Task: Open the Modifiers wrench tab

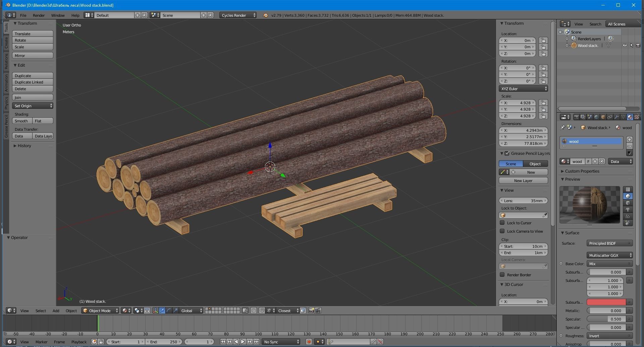Action: point(616,117)
